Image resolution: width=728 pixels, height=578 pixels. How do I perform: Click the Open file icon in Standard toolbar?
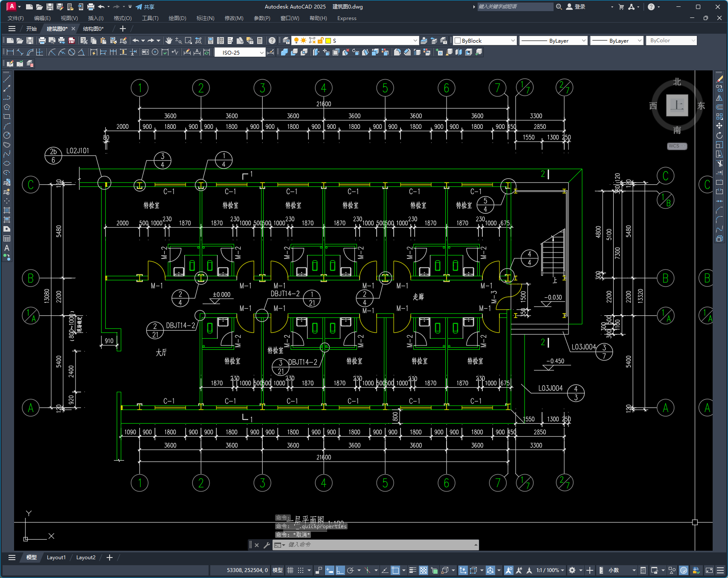[x=20, y=41]
